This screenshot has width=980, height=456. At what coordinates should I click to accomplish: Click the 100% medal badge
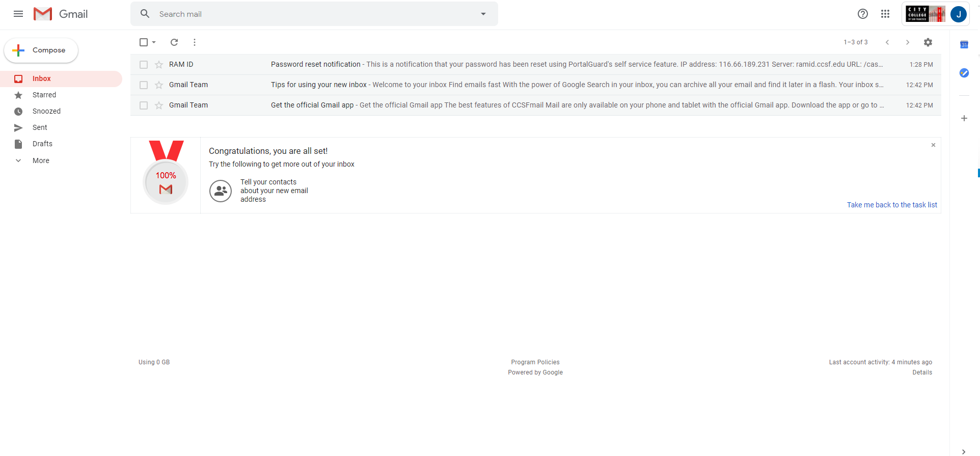(x=166, y=173)
